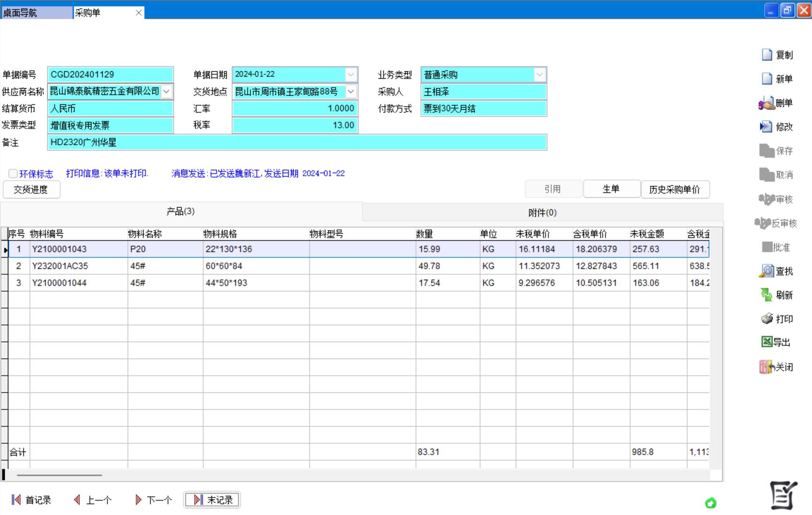Close the form using 关闭 icon
The height and width of the screenshot is (515, 812).
click(x=766, y=367)
